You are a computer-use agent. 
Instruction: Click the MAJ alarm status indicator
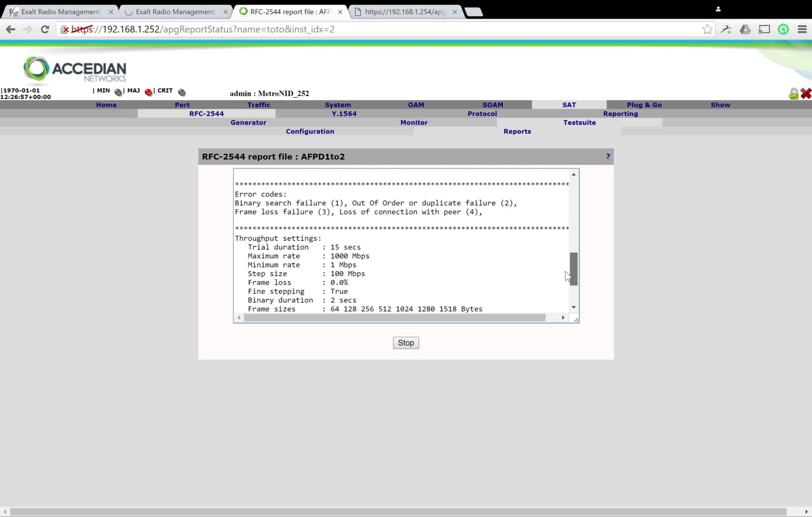pyautogui.click(x=148, y=91)
